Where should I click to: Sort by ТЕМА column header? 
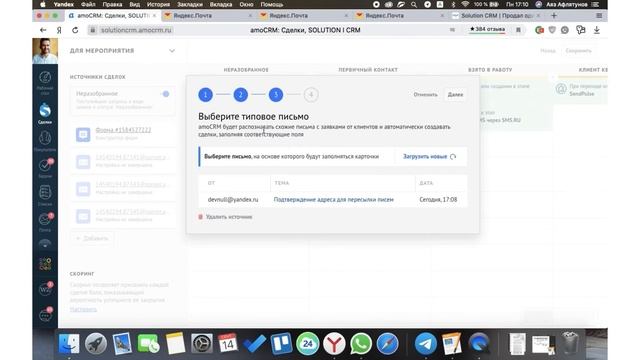click(x=282, y=183)
